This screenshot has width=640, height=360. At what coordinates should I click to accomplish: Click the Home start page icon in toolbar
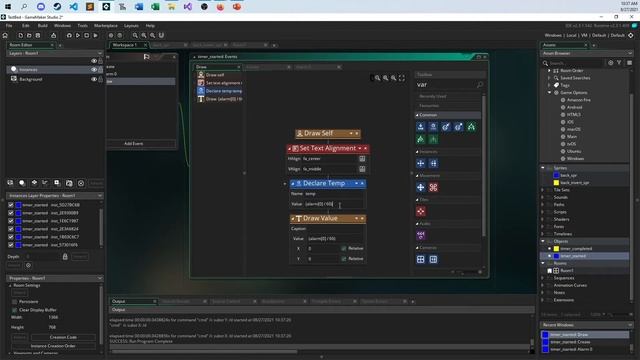tap(5, 36)
